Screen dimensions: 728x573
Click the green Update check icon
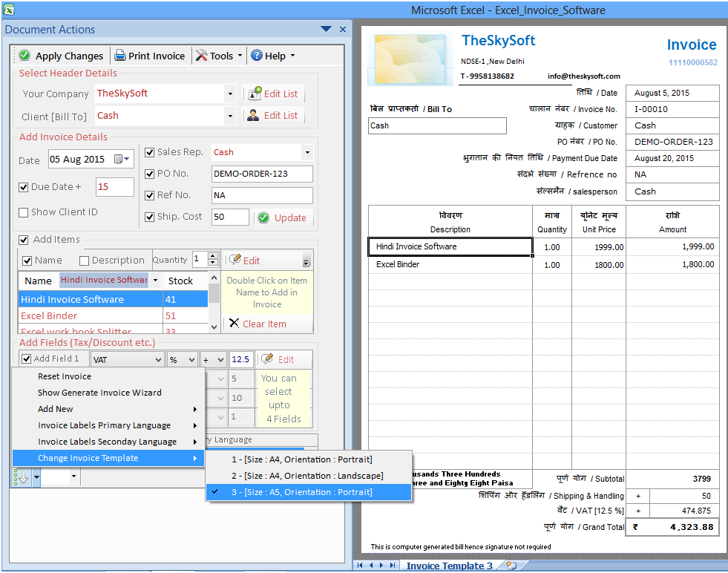pos(263,217)
